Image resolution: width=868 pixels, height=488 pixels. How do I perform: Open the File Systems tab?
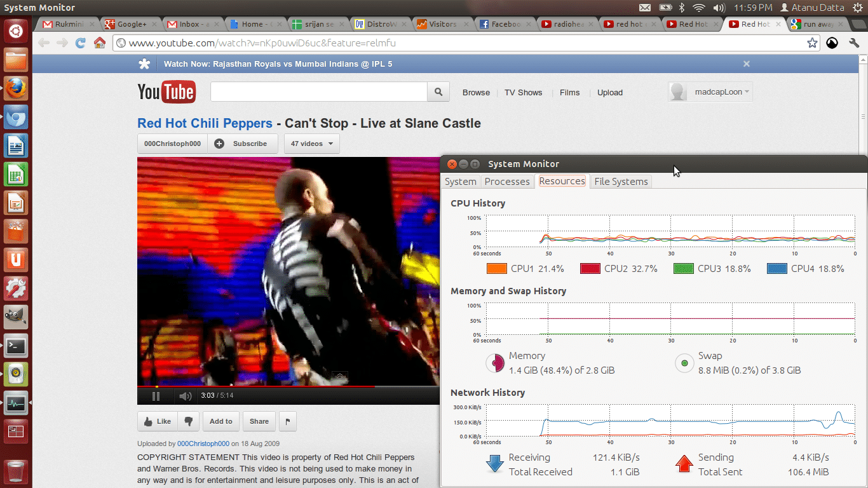pos(621,182)
